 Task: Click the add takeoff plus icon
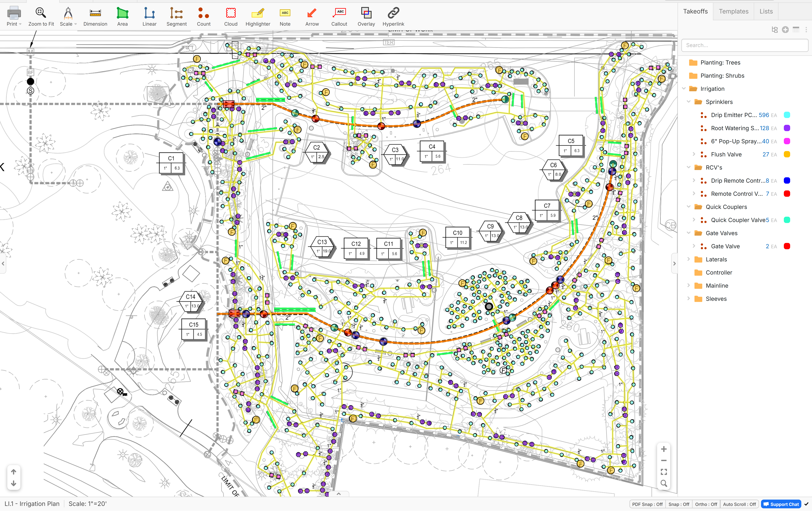click(x=785, y=30)
